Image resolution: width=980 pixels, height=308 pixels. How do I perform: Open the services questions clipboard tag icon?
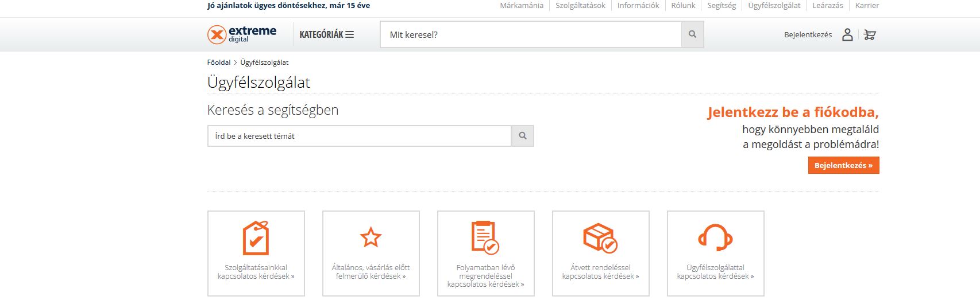pyautogui.click(x=256, y=237)
